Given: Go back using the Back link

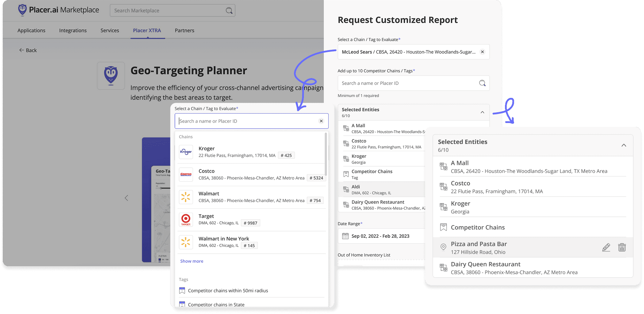Looking at the screenshot, I should point(28,50).
